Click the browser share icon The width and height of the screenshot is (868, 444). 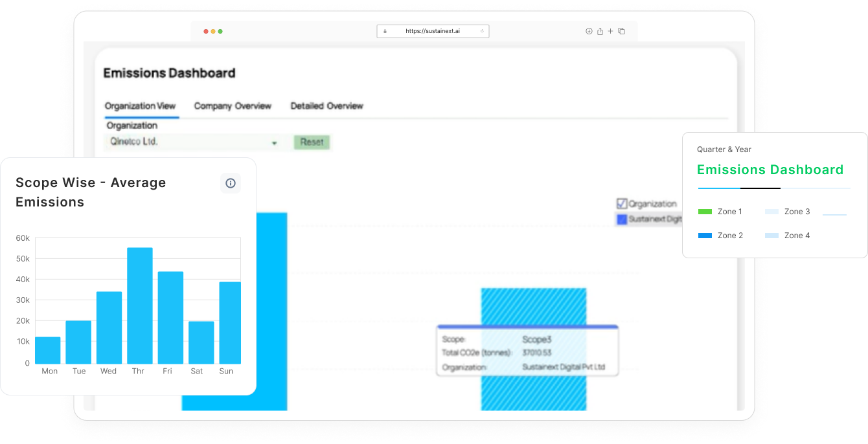click(x=600, y=31)
